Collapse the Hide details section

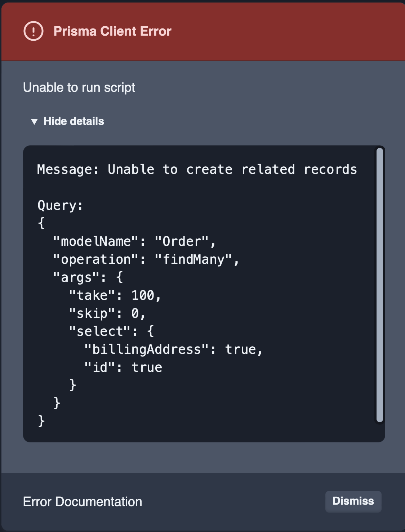74,121
